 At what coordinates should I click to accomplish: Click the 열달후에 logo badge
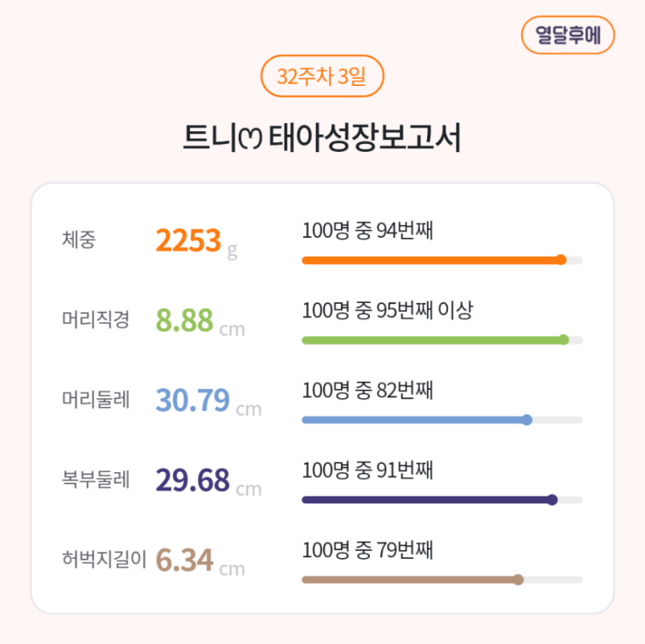coord(568,36)
